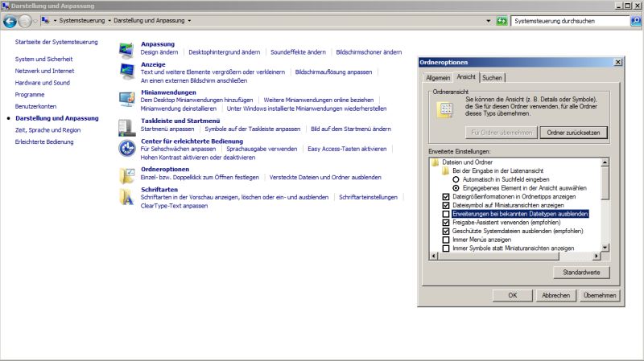
Task: Open Startseite der Systemsteuerung
Action: tap(56, 42)
